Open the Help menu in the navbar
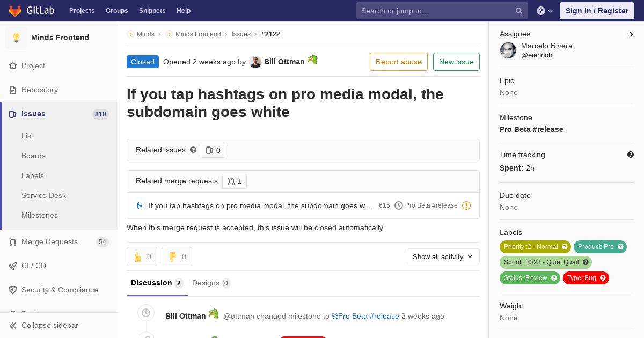Viewport: 644px width, 338px height. tap(184, 11)
